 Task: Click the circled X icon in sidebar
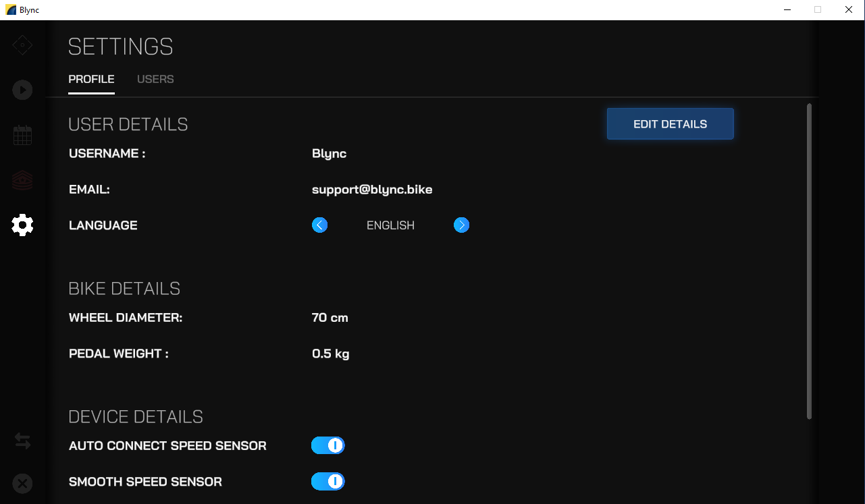click(x=22, y=484)
